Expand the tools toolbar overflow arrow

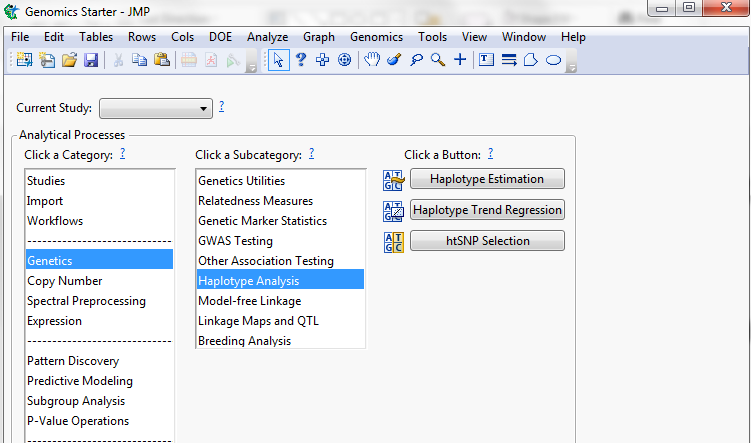coord(571,63)
